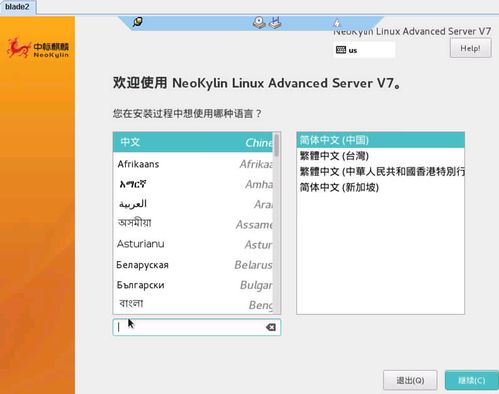The image size is (499, 394).
Task: Click the language list scrollbar thumb
Action: [276, 145]
